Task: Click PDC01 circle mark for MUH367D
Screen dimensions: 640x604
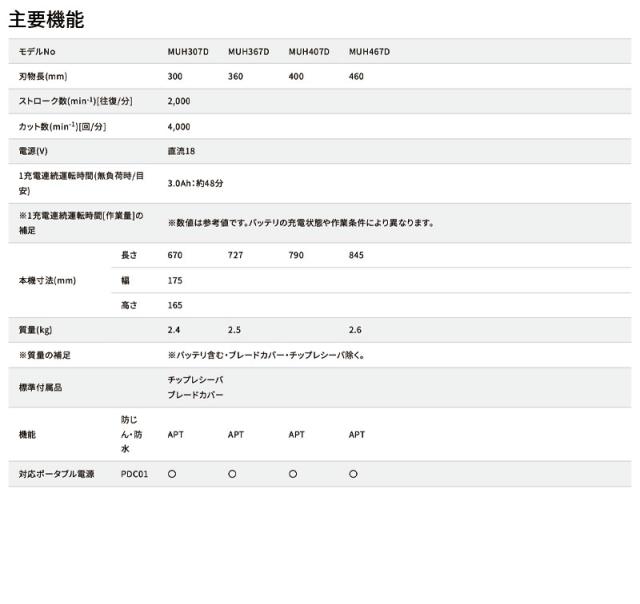Action: pyautogui.click(x=232, y=474)
